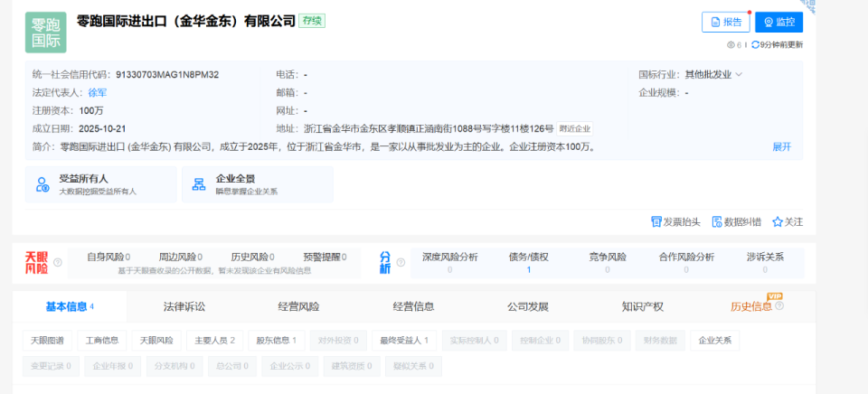
Task: Click the 天眼图谱 chip
Action: (47, 341)
